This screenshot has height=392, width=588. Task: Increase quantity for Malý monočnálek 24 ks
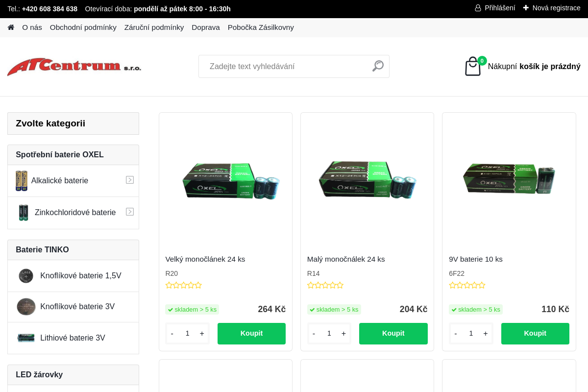343,334
